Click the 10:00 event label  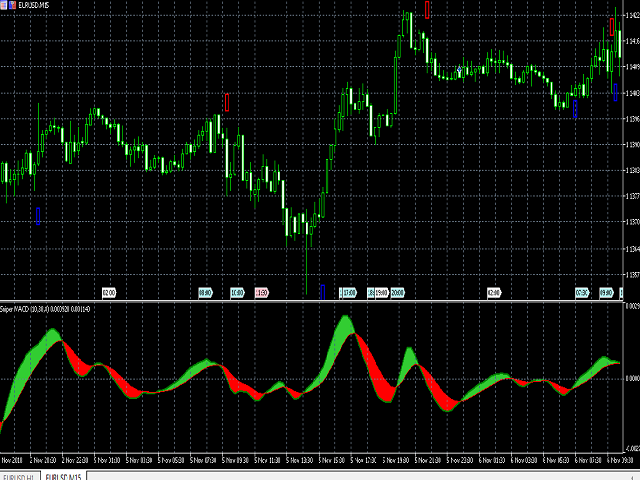point(237,292)
